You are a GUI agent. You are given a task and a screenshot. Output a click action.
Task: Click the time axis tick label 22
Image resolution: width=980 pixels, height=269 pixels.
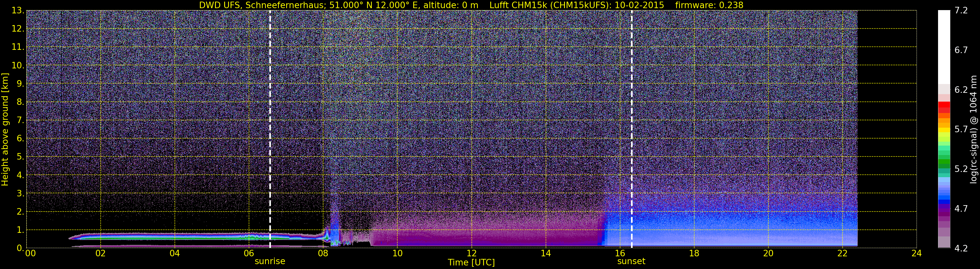(842, 254)
